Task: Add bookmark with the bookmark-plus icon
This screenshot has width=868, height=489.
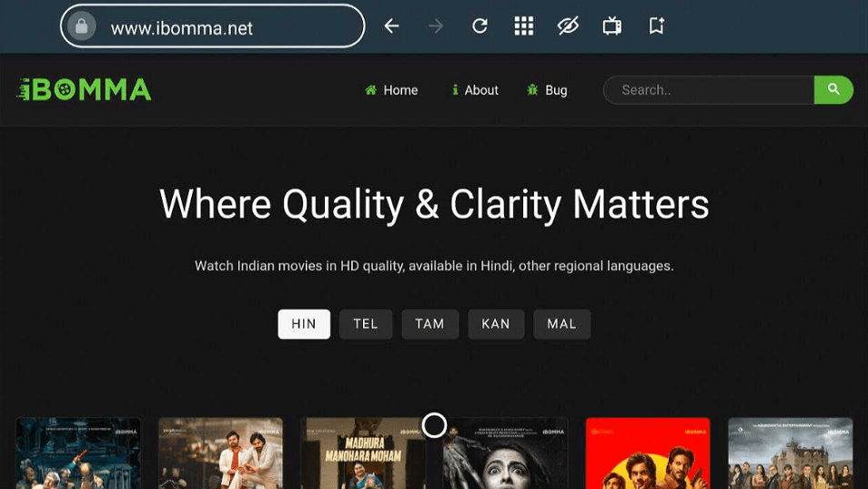Action: (657, 26)
